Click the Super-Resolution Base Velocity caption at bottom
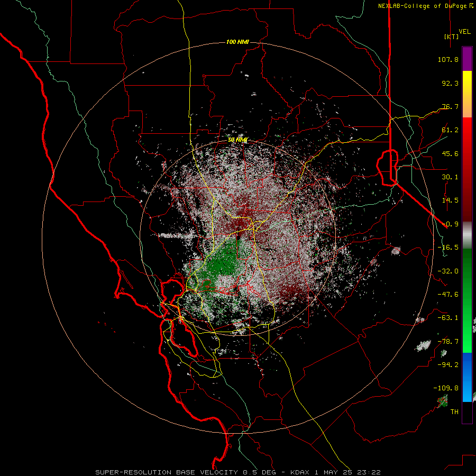Image resolution: width=476 pixels, height=476 pixels. point(238,472)
